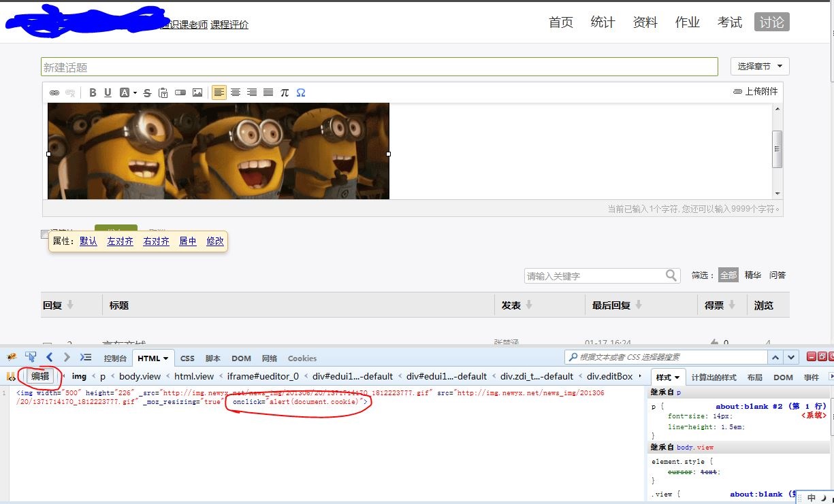Screen dimensions: 834x504
Task: Sort by 发表 column arrow
Action: [529, 305]
